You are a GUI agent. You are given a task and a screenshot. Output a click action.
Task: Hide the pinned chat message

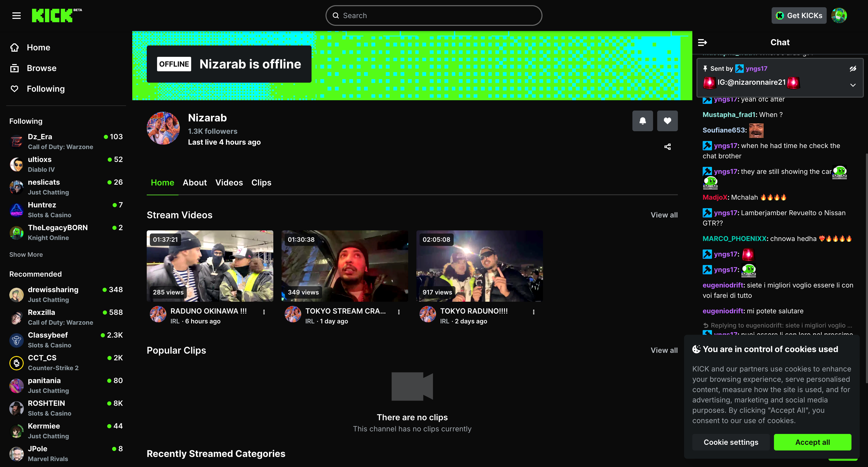[853, 69]
